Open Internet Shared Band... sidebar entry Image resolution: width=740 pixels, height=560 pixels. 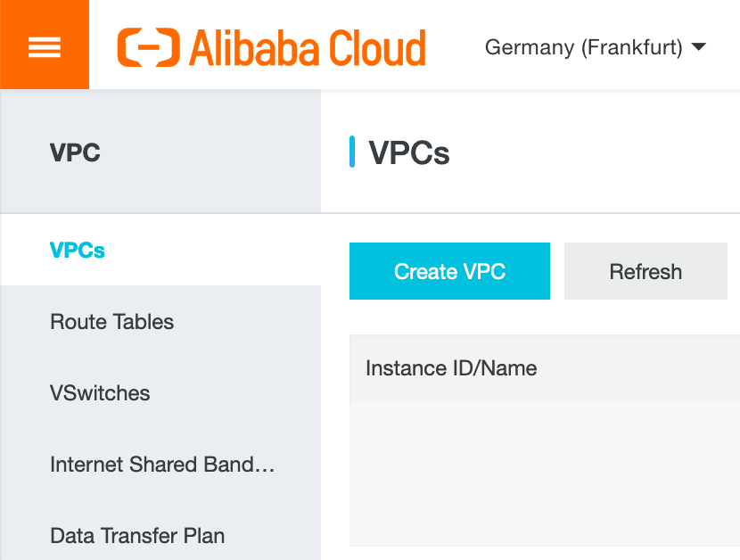[162, 465]
